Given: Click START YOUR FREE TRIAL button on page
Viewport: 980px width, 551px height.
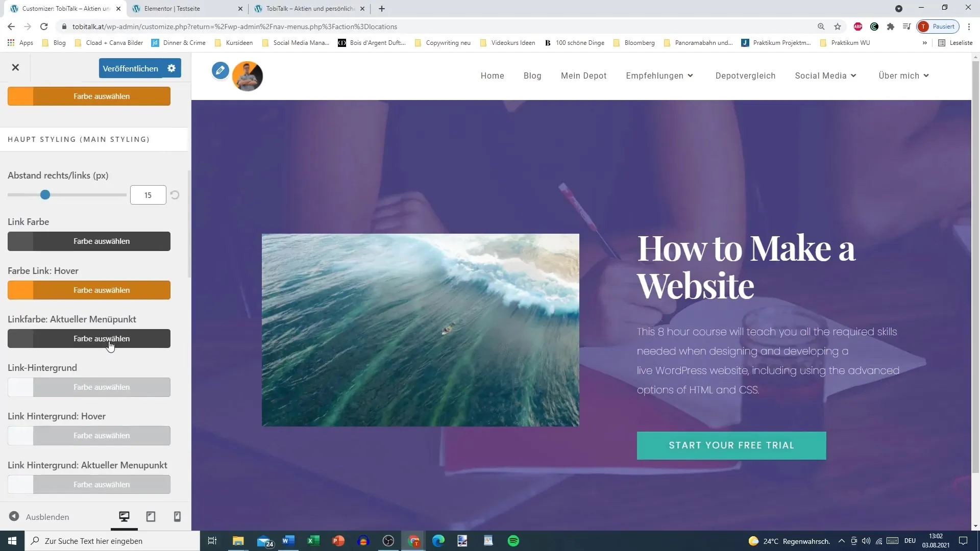Looking at the screenshot, I should point(731,445).
